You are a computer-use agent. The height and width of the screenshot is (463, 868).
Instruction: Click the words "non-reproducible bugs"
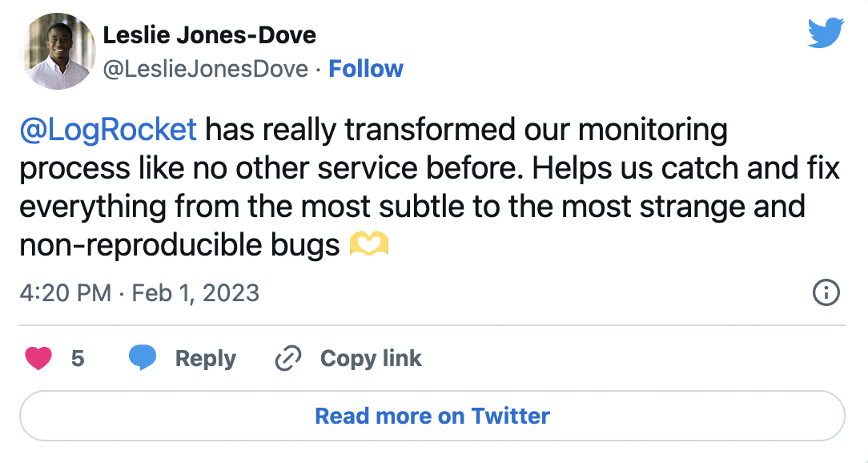tap(179, 245)
